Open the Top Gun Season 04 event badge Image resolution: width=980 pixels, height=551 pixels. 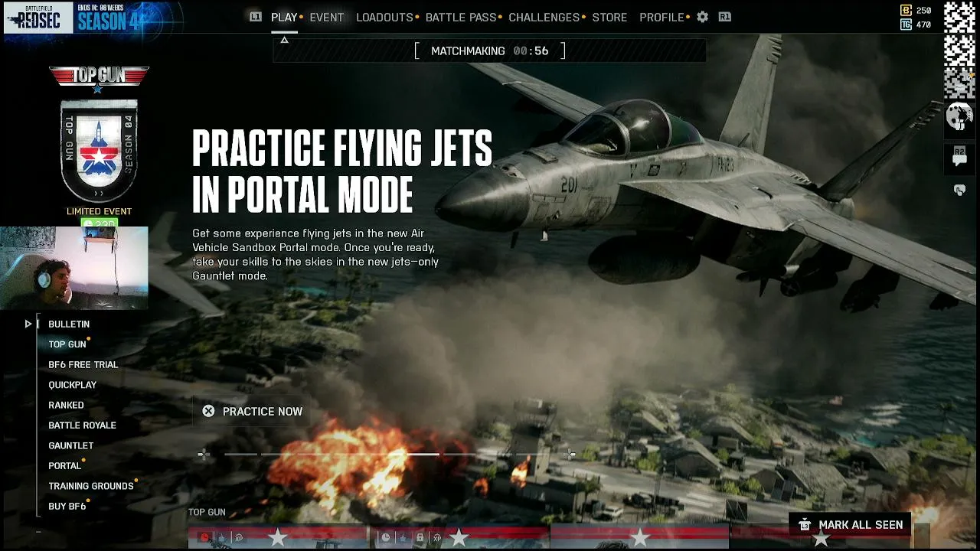(99, 151)
